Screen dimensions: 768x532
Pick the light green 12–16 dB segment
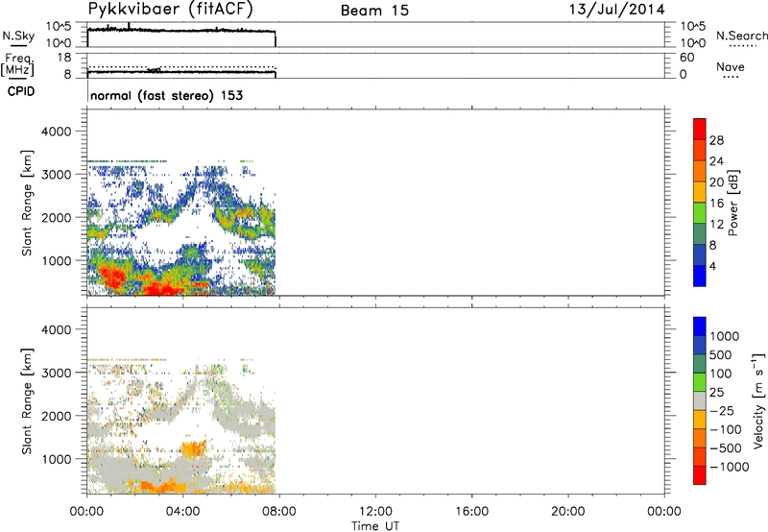[700, 212]
